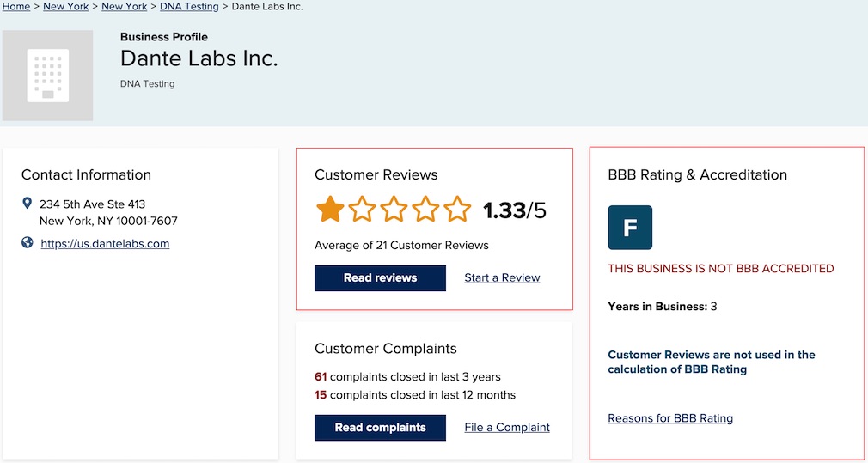Open the Home breadcrumb link

16,7
